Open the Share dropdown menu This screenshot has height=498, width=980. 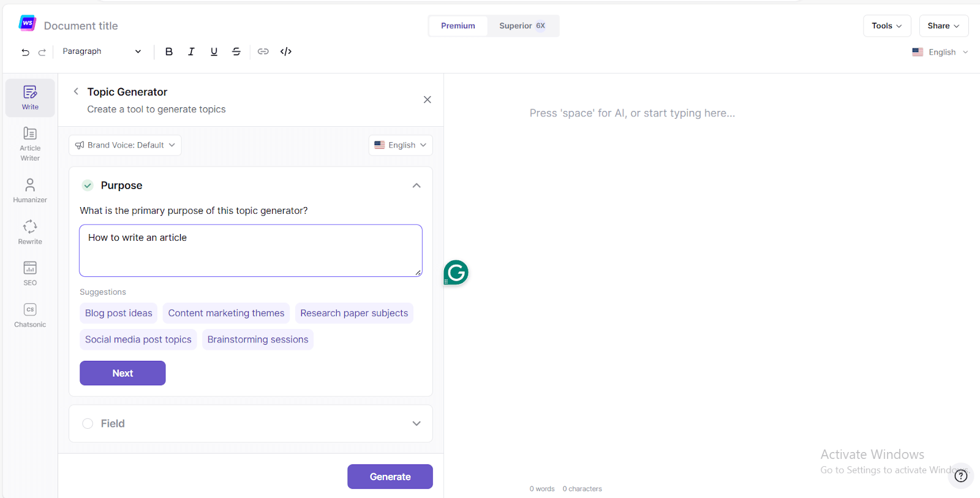point(944,26)
